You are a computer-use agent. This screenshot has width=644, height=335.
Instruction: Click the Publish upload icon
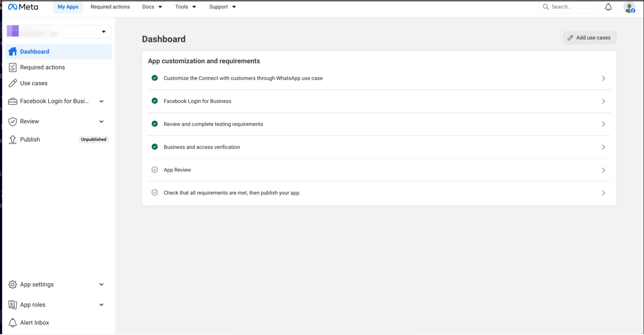pyautogui.click(x=13, y=140)
